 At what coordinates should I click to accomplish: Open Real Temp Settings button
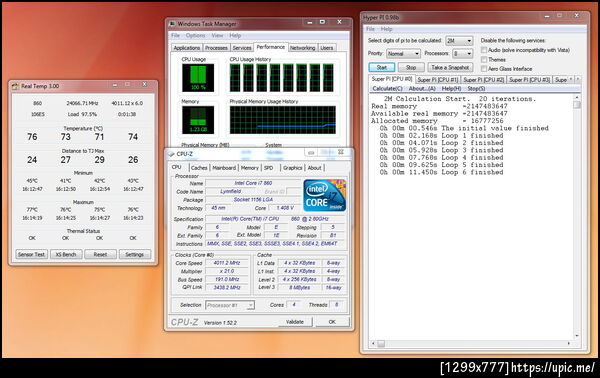[135, 254]
